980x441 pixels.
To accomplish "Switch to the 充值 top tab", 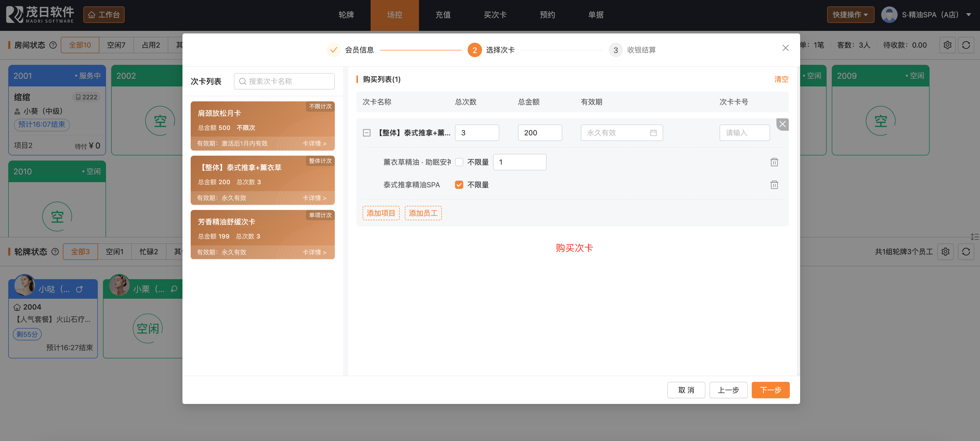I will (x=443, y=15).
